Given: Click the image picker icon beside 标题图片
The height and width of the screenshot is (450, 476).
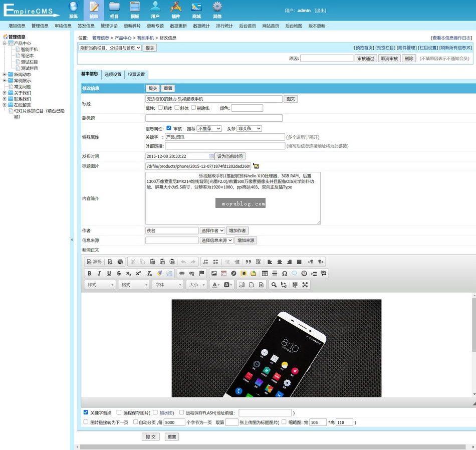Looking at the screenshot, I should tap(256, 166).
